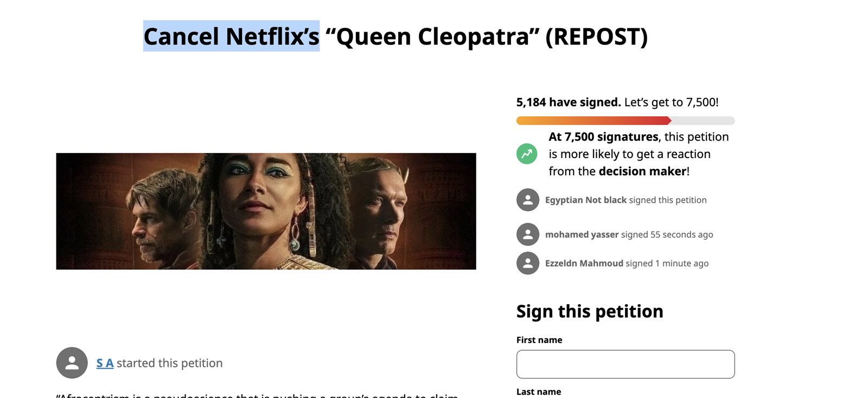Click the highlighted "Cancel Netflix's" title text
Screen dimensions: 868x398
click(x=231, y=36)
